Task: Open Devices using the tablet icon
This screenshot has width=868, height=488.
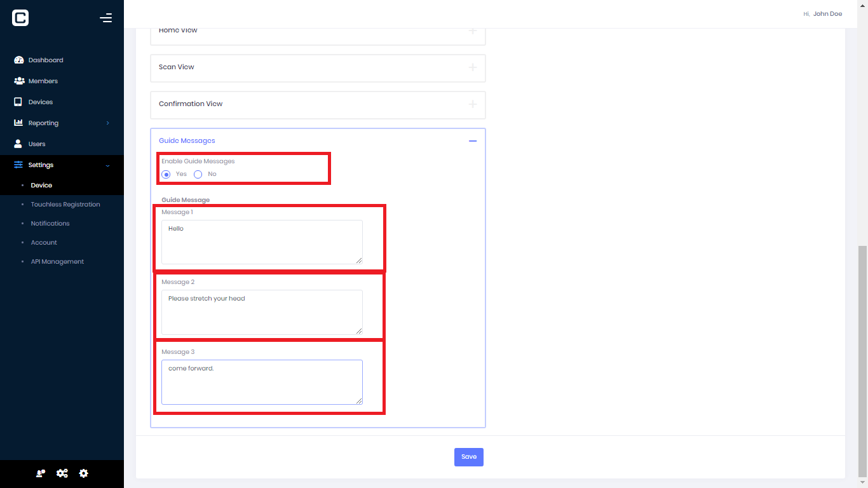Action: click(x=18, y=102)
